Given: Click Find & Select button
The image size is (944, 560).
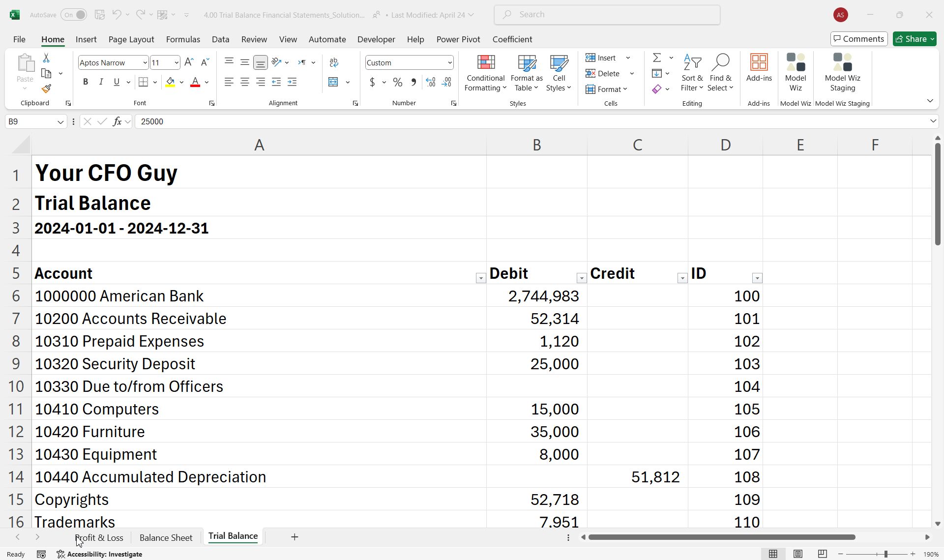Looking at the screenshot, I should pyautogui.click(x=720, y=73).
